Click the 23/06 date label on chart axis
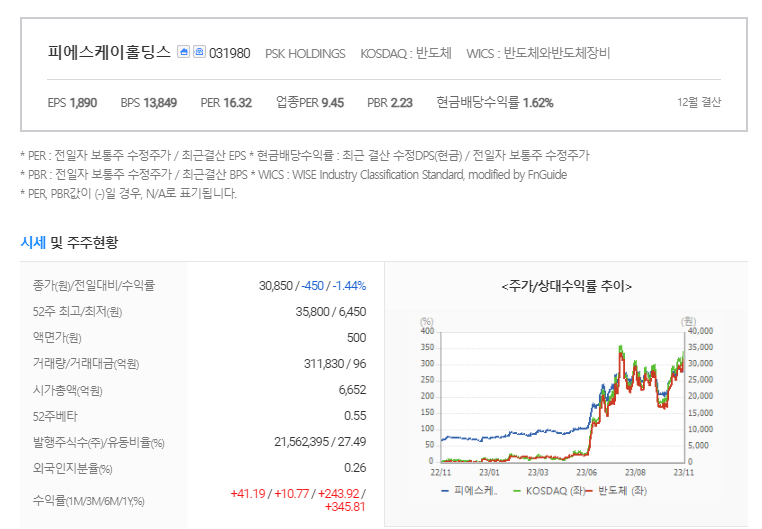This screenshot has width=762, height=529. pos(587,472)
